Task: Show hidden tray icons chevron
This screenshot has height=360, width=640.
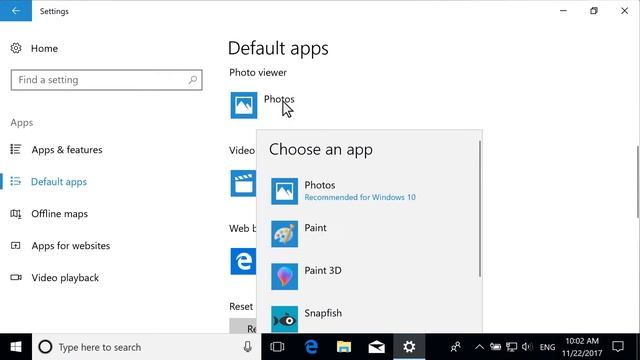Action: pyautogui.click(x=479, y=347)
